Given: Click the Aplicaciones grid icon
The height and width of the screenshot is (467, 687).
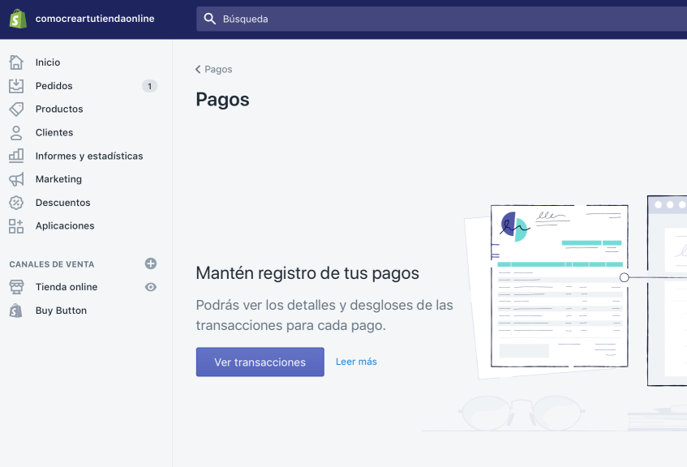Looking at the screenshot, I should tap(16, 226).
